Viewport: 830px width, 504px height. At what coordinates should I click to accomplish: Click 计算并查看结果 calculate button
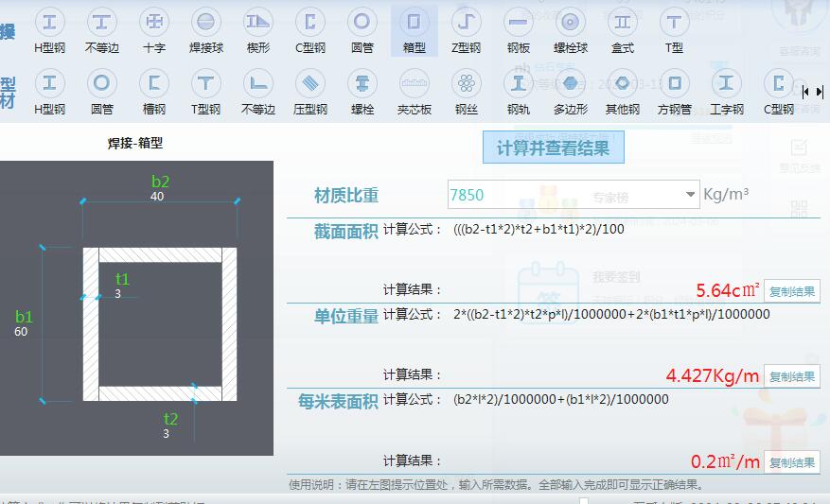tap(553, 148)
